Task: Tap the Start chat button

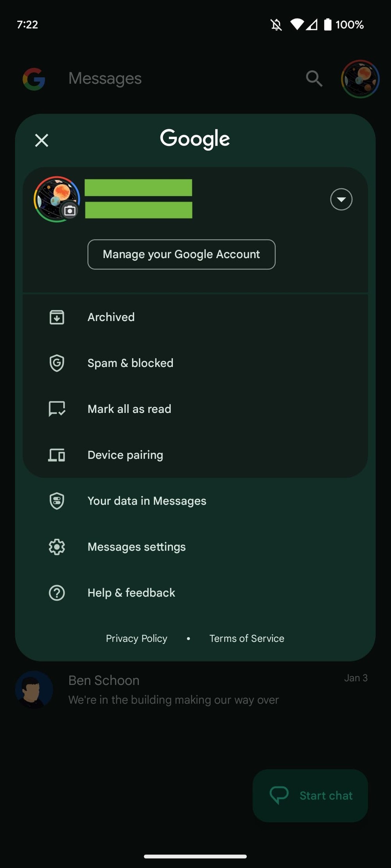Action: click(x=310, y=796)
